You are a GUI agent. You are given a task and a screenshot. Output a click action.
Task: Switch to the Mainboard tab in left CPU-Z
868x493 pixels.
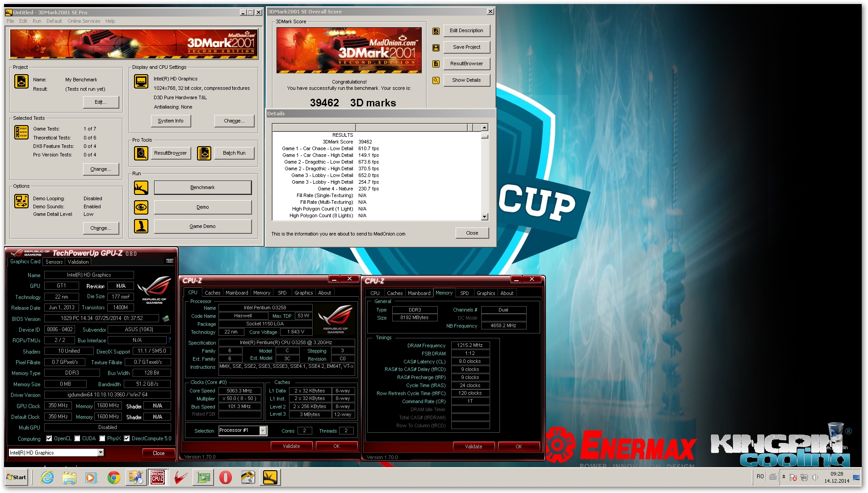(x=237, y=293)
